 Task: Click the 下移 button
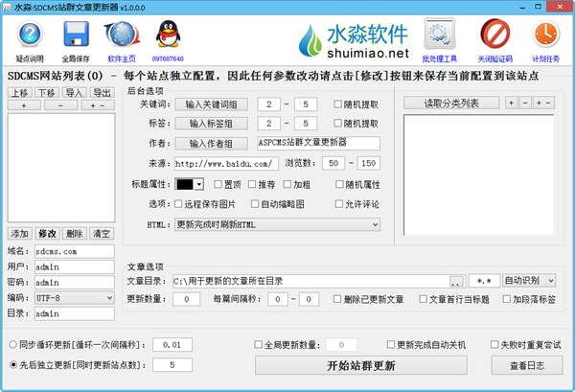coord(47,92)
